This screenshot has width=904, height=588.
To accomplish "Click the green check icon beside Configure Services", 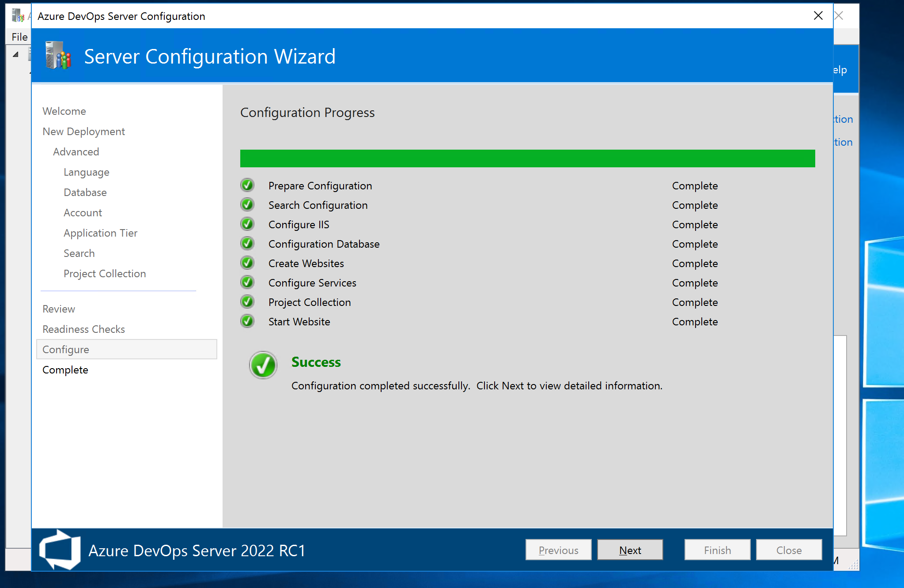I will (x=247, y=282).
